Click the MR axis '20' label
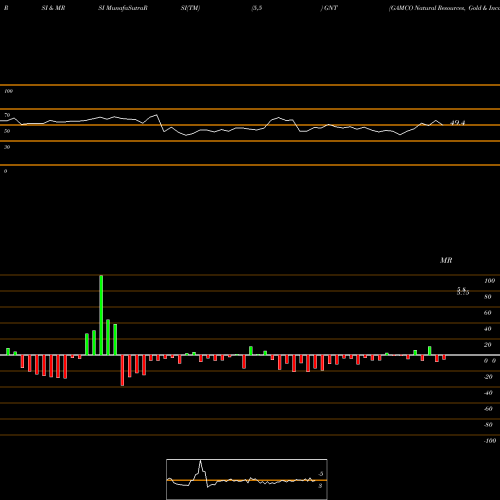The image size is (500, 500). (x=488, y=345)
